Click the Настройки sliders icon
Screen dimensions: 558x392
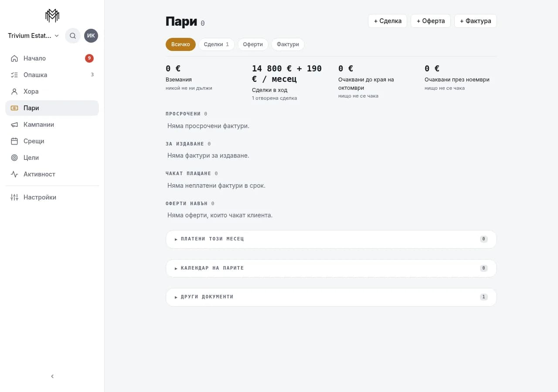[14, 197]
